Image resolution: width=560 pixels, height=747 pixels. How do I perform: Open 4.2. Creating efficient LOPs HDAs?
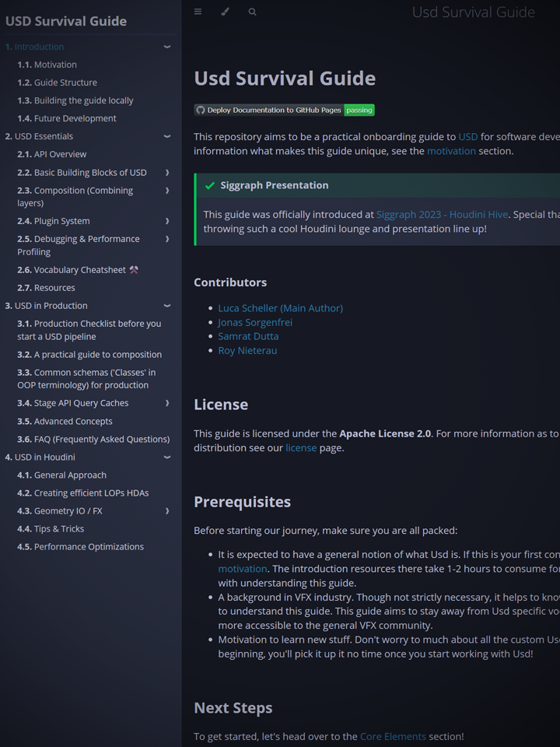click(x=83, y=493)
